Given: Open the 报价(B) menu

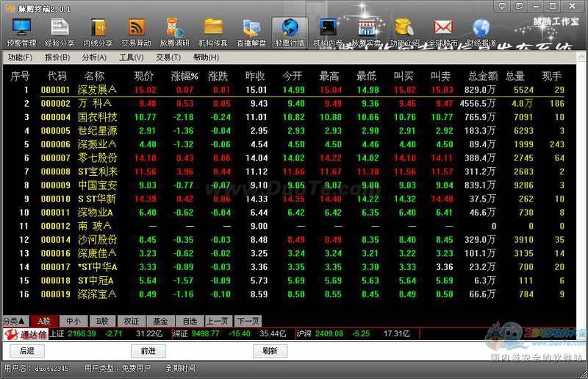Looking at the screenshot, I should tap(57, 57).
